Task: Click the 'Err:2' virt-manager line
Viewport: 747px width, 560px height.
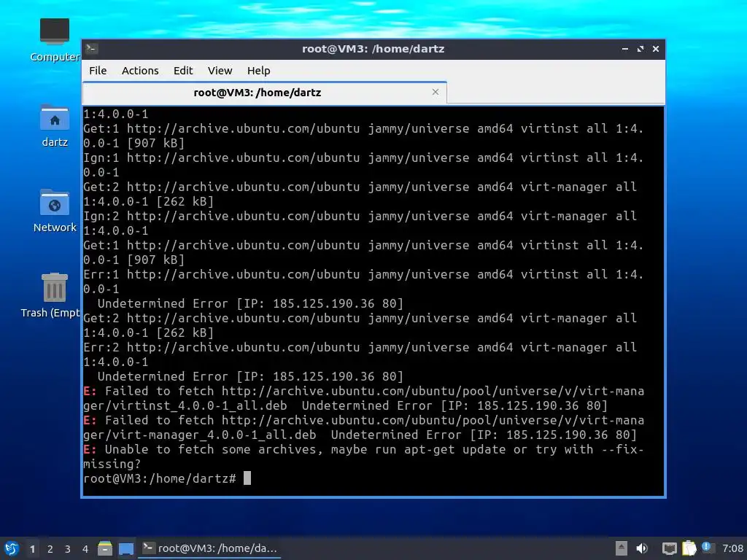Action: click(x=360, y=355)
